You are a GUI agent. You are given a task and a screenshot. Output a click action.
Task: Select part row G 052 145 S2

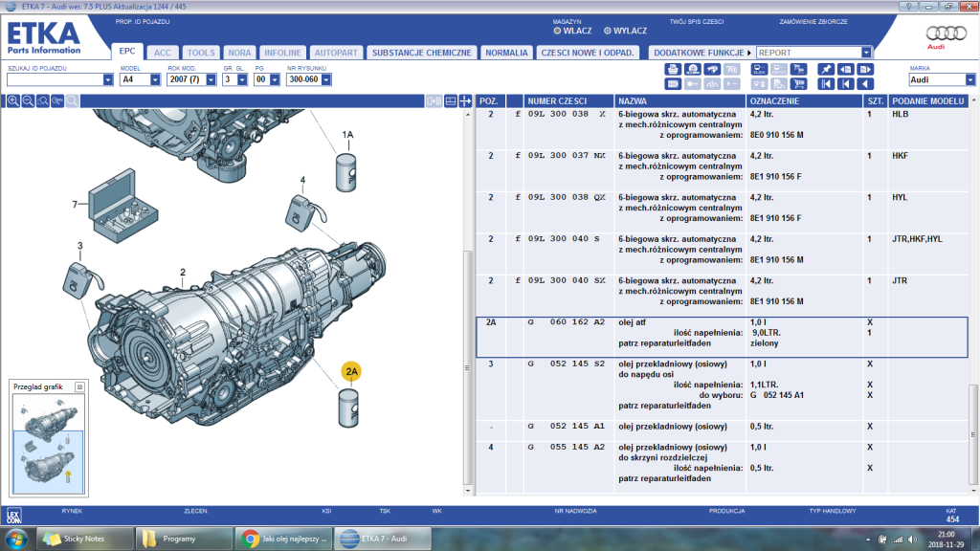point(722,389)
